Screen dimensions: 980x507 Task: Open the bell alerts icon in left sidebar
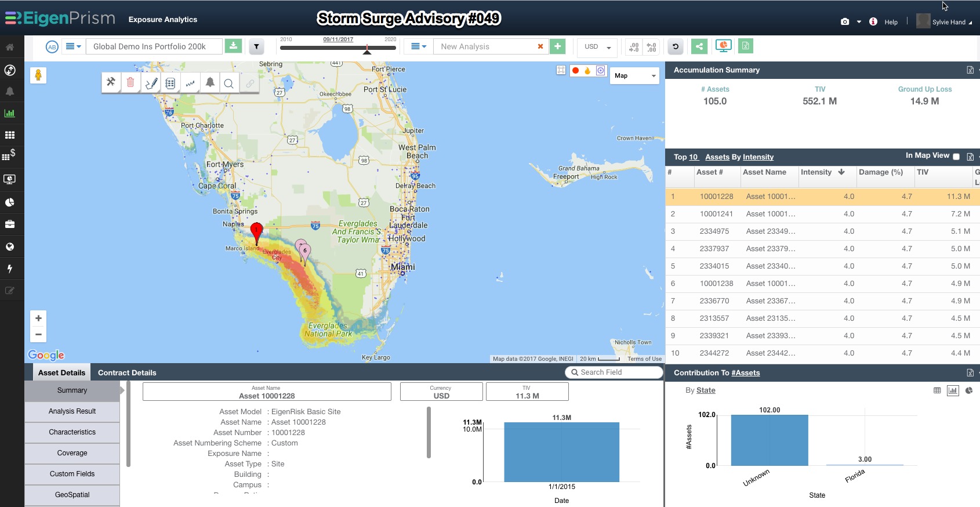[x=10, y=92]
